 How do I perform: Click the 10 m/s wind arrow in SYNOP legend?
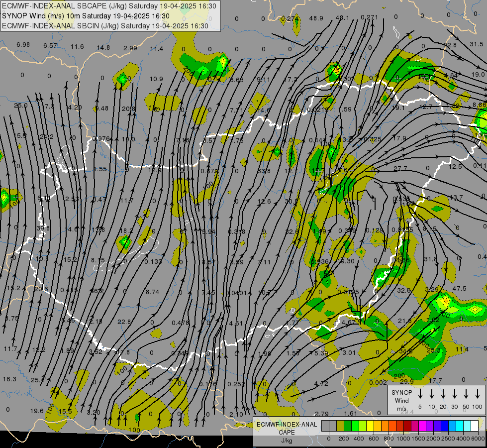431,394
